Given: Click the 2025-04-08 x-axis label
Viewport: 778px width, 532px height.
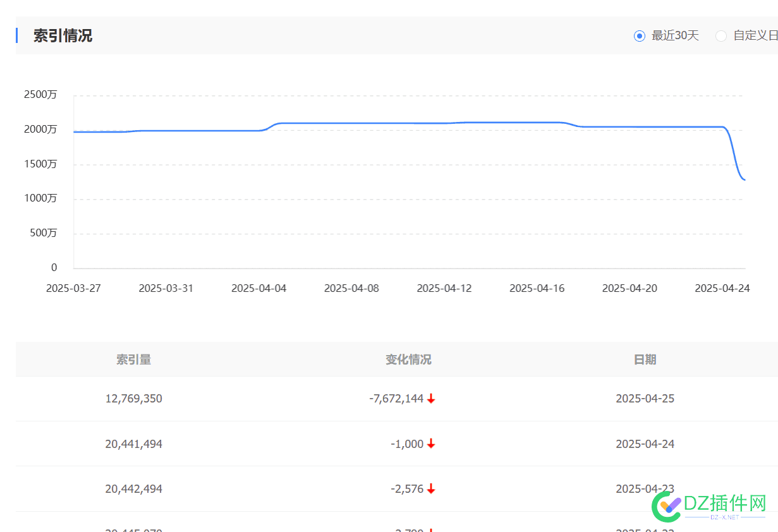Looking at the screenshot, I should pos(351,288).
